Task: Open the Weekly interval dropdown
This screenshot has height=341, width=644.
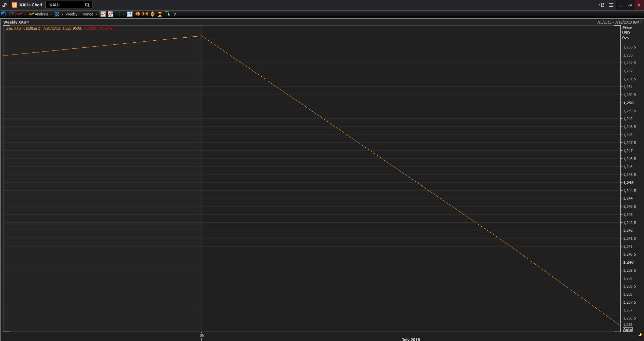Action: [x=73, y=14]
